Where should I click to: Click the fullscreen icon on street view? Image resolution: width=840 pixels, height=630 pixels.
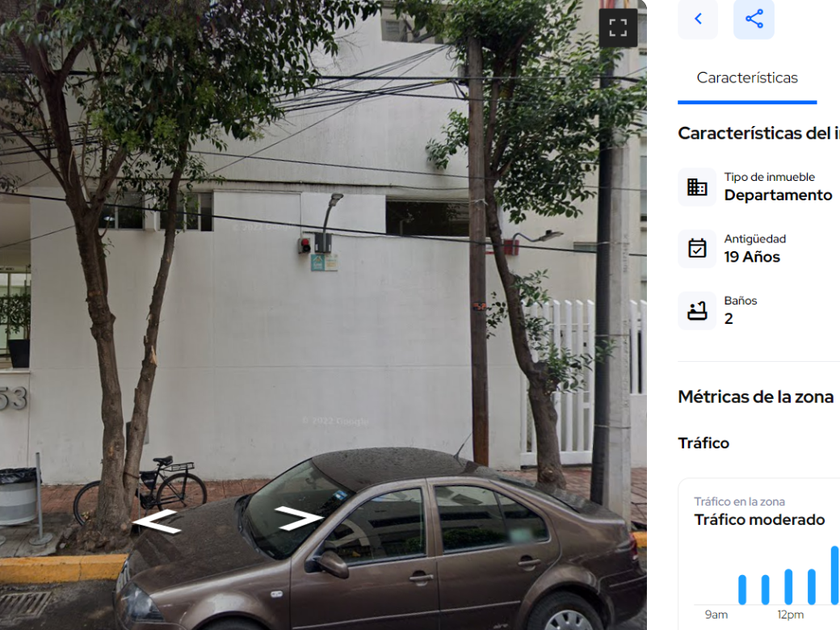618,27
